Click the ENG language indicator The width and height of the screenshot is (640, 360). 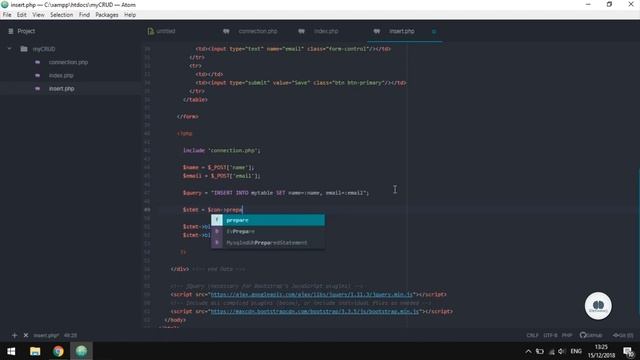576,351
